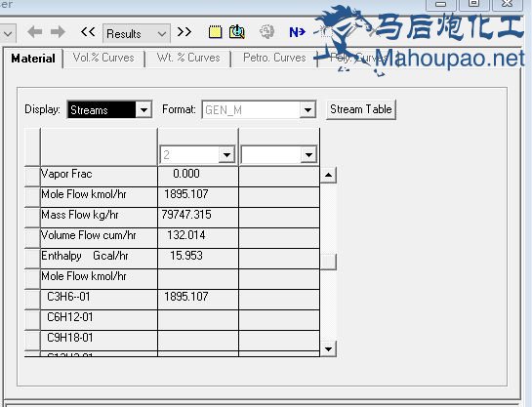Switch to the Material tab
532x407 pixels.
[x=33, y=59]
